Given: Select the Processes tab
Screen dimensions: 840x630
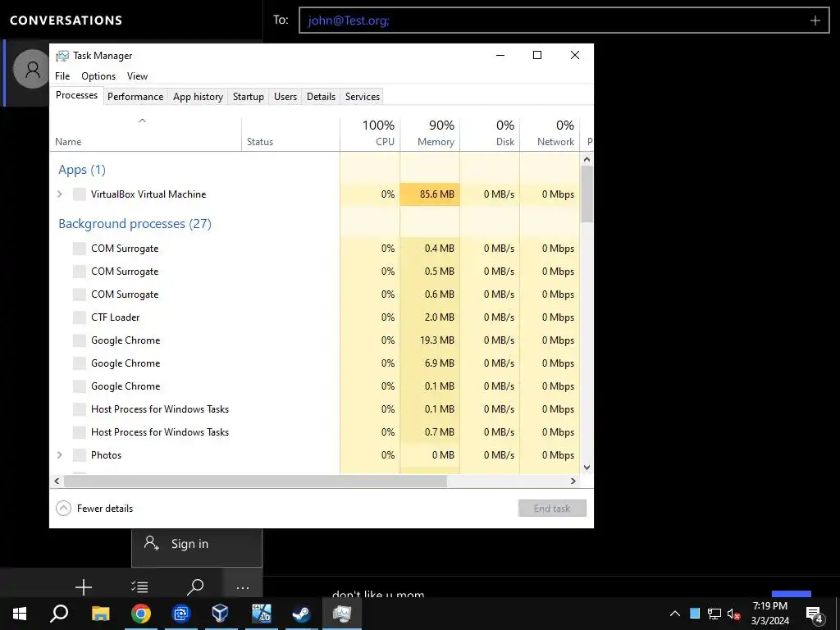Looking at the screenshot, I should (x=76, y=95).
